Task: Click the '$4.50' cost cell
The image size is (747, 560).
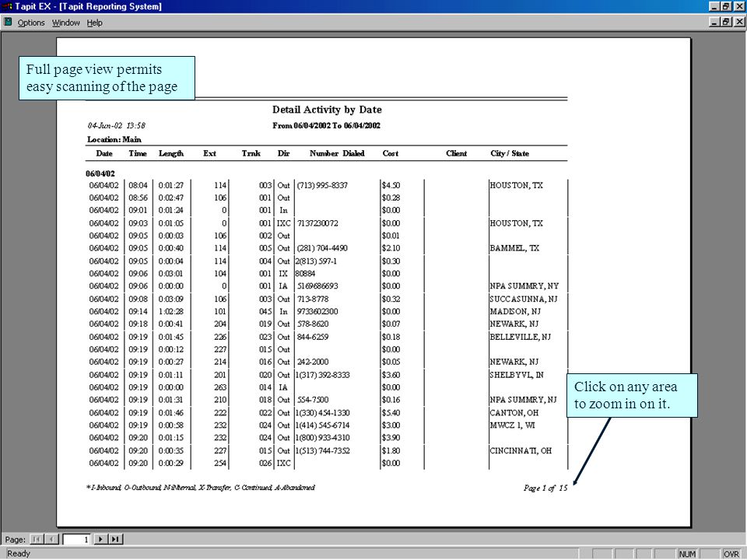Action: coord(391,185)
